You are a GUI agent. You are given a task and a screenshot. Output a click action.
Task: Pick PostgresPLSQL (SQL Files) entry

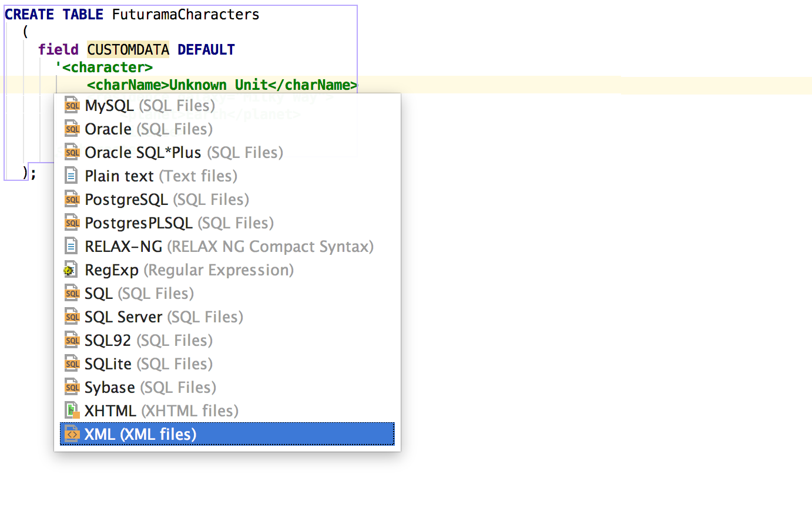pyautogui.click(x=227, y=223)
